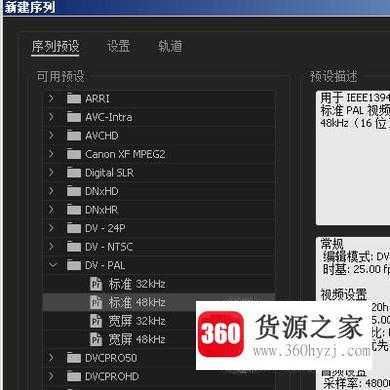Viewport: 390px width, 390px height.
Task: Expand the Canon XF MPEG2 chevron
Action: tap(51, 154)
